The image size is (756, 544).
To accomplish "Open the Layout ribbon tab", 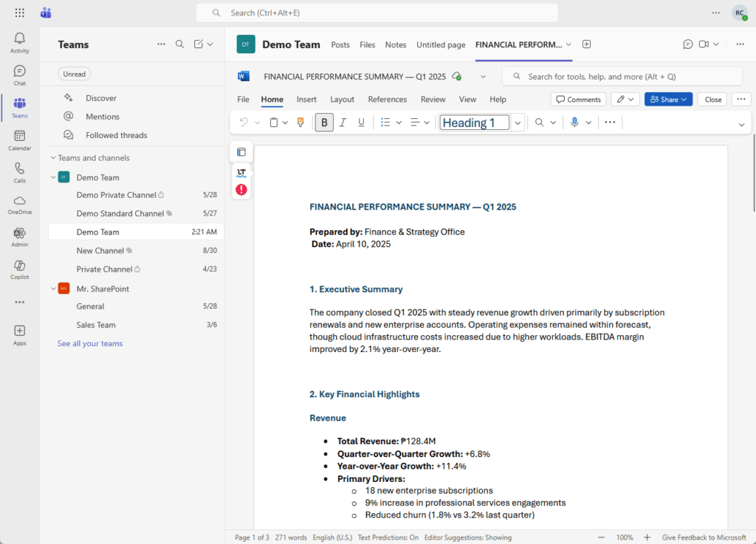I will pos(343,99).
